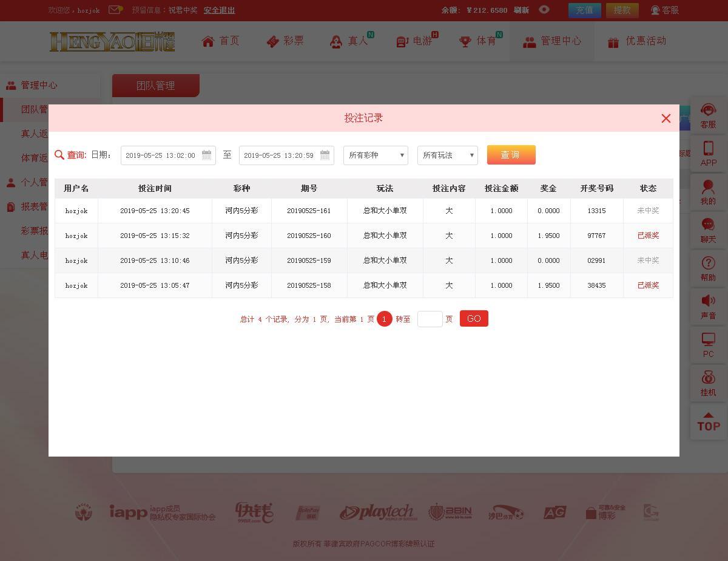This screenshot has width=728, height=561.
Task: Click the 沙巴体育 footer logo
Action: [505, 512]
